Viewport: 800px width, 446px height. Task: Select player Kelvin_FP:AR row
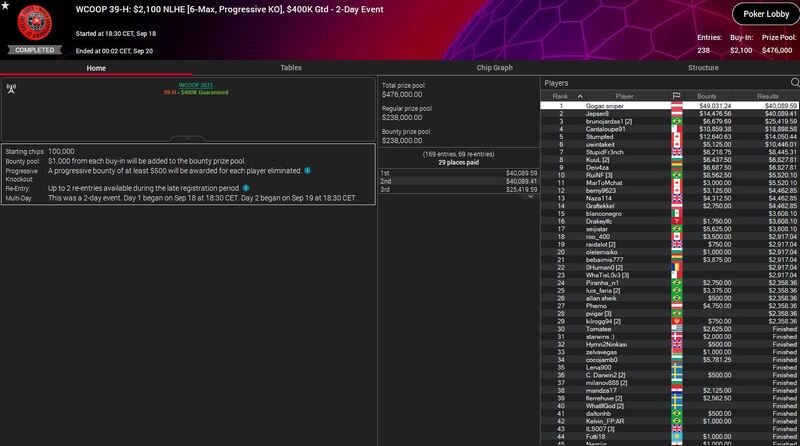click(x=670, y=422)
